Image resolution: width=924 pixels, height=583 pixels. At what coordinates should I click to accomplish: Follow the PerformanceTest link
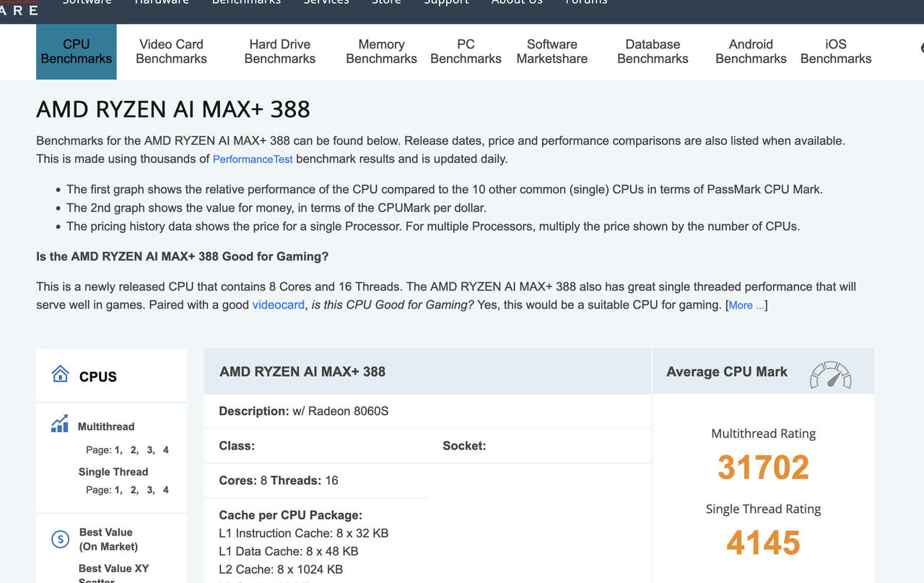pyautogui.click(x=253, y=159)
